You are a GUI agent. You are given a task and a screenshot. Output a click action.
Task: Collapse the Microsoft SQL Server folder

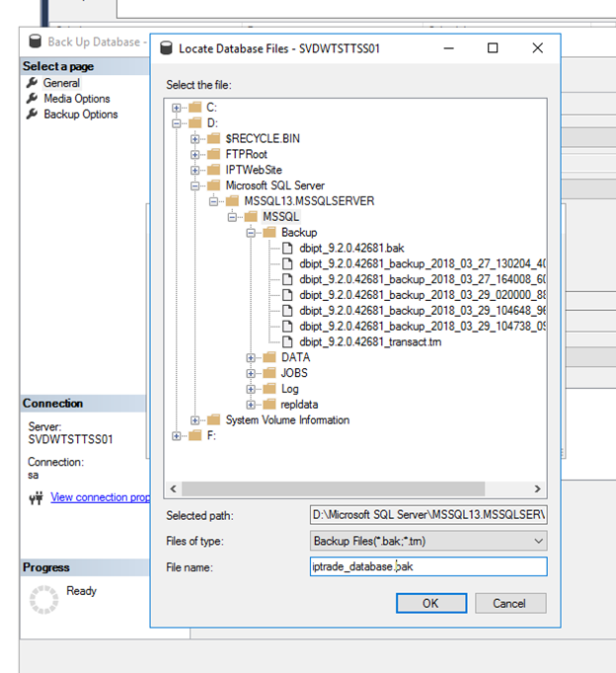pyautogui.click(x=194, y=186)
